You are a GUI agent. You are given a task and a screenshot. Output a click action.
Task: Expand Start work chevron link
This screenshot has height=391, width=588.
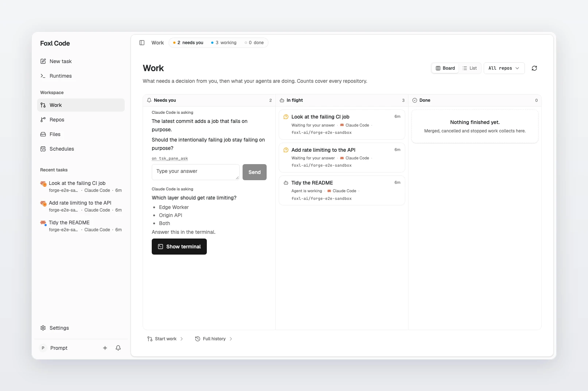[x=165, y=339]
